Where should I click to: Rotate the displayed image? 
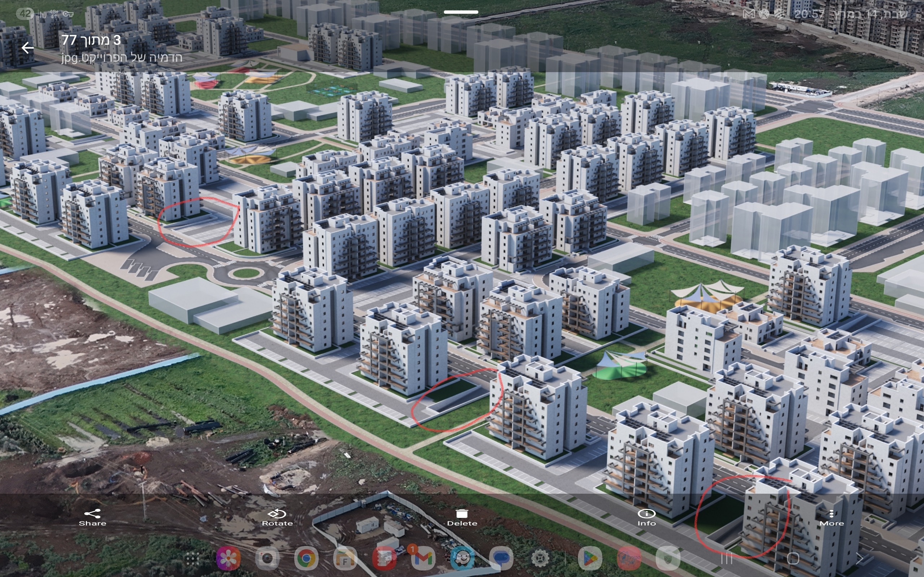click(x=277, y=517)
